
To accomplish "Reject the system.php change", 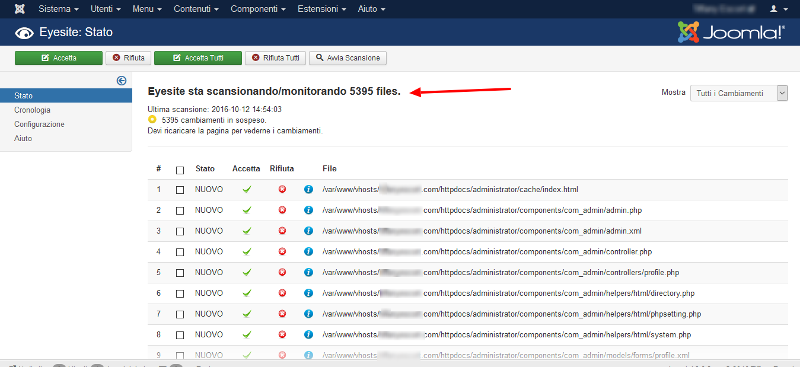I will [x=282, y=335].
